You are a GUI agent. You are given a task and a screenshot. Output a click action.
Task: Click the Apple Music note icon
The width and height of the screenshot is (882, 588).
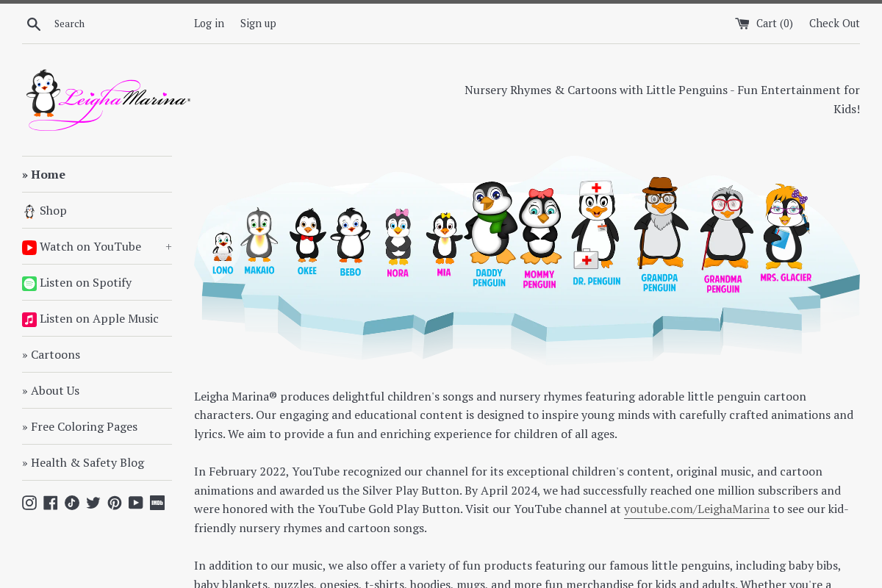click(x=29, y=319)
